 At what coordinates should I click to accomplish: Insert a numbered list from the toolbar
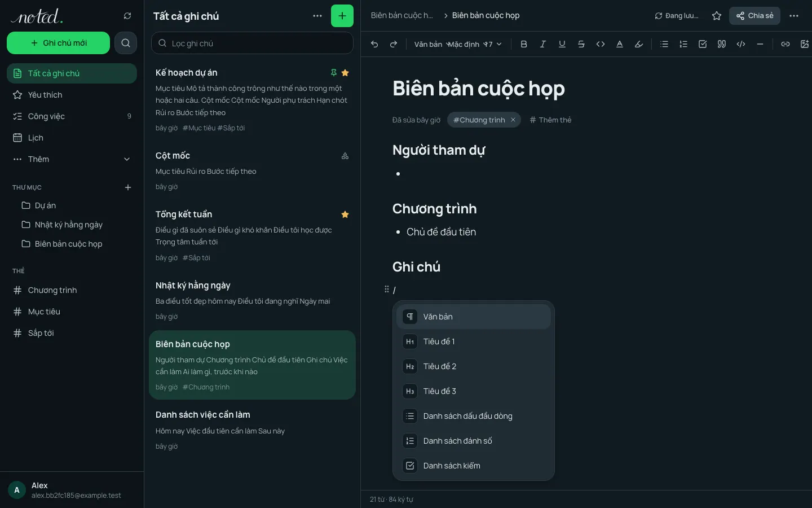point(683,44)
